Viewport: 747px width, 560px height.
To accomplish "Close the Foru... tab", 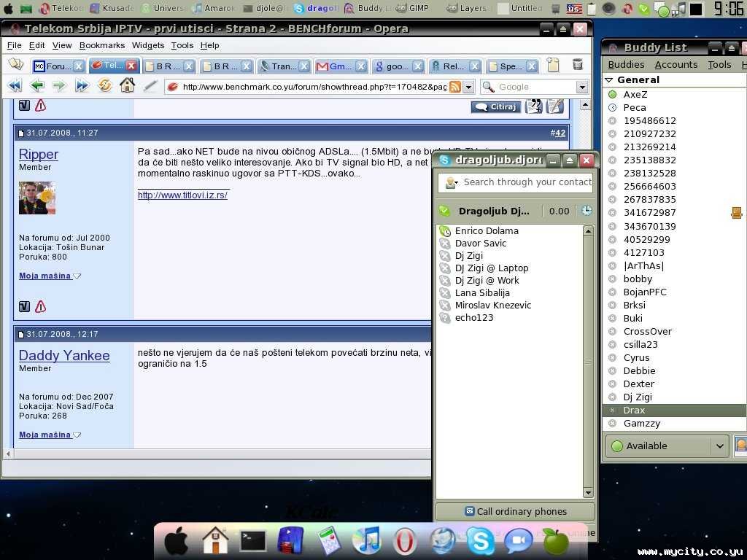I will point(79,66).
